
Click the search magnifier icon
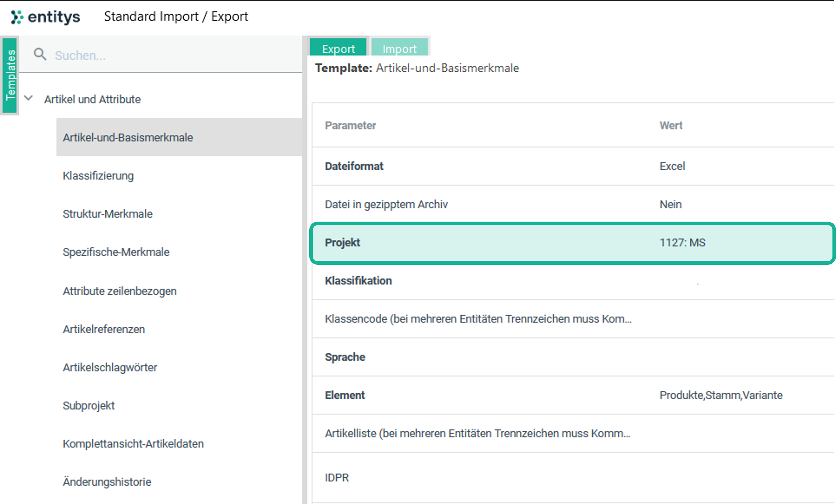40,54
